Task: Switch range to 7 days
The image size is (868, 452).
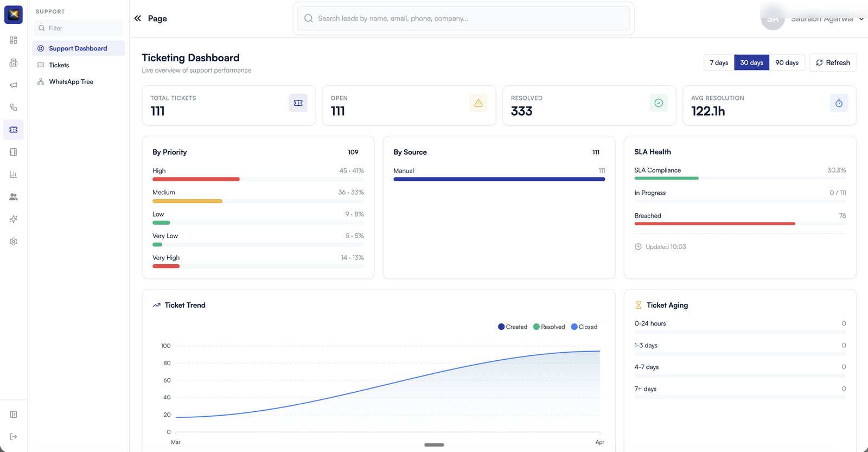Action: coord(719,63)
